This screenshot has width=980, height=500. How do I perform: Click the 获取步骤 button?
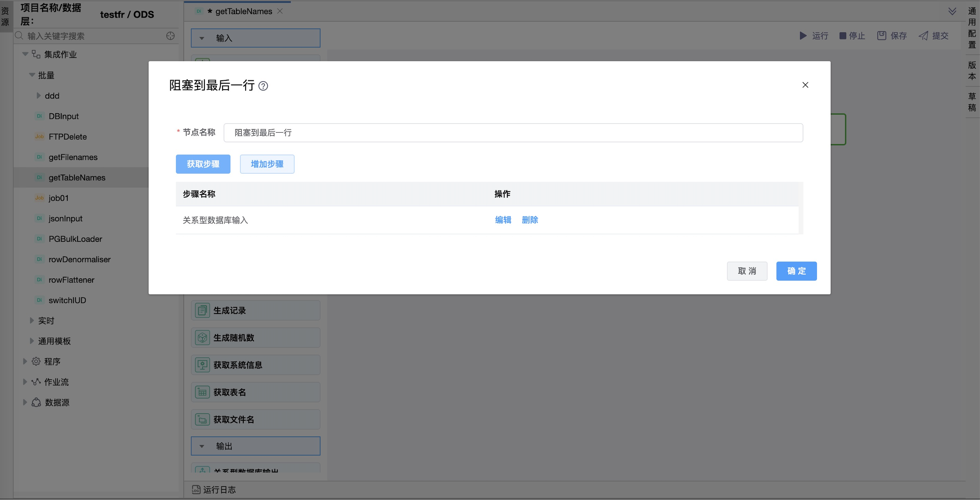(x=203, y=164)
